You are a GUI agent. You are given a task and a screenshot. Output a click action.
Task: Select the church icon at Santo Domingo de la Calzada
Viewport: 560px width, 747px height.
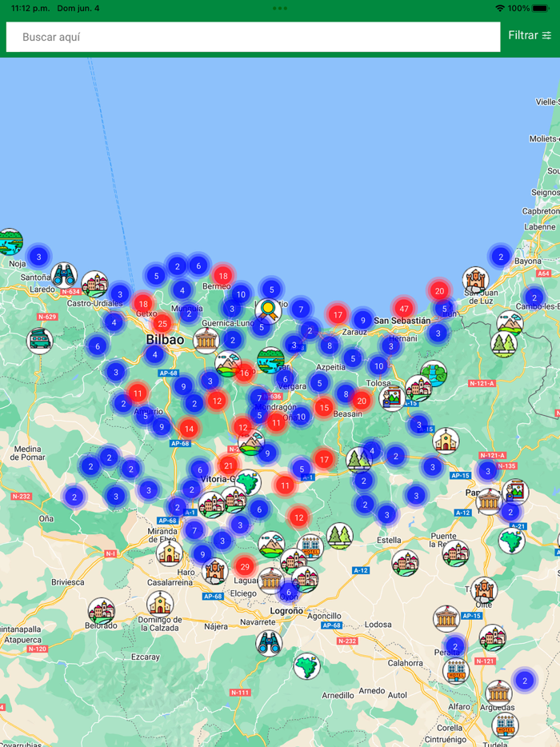[160, 604]
